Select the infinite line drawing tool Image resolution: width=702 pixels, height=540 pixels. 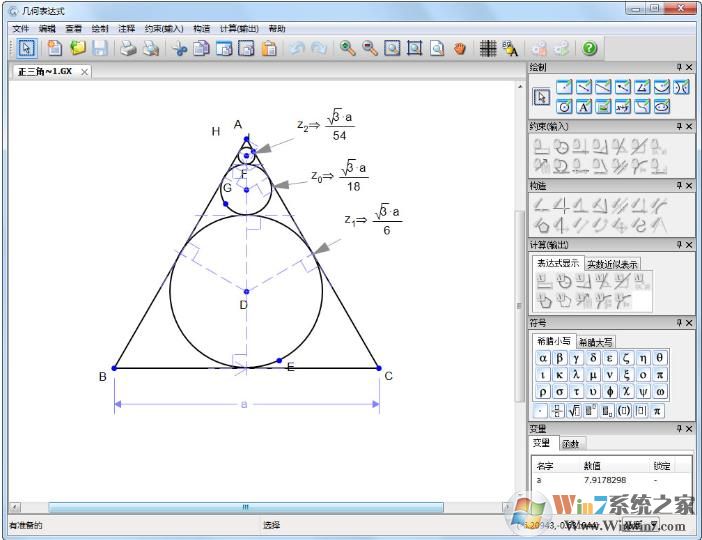click(603, 87)
